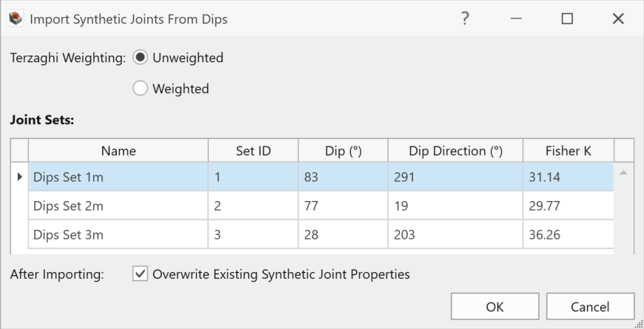The width and height of the screenshot is (644, 329).
Task: Toggle Overwrite Existing Synthetic Joint Properties checkbox
Action: tap(140, 274)
